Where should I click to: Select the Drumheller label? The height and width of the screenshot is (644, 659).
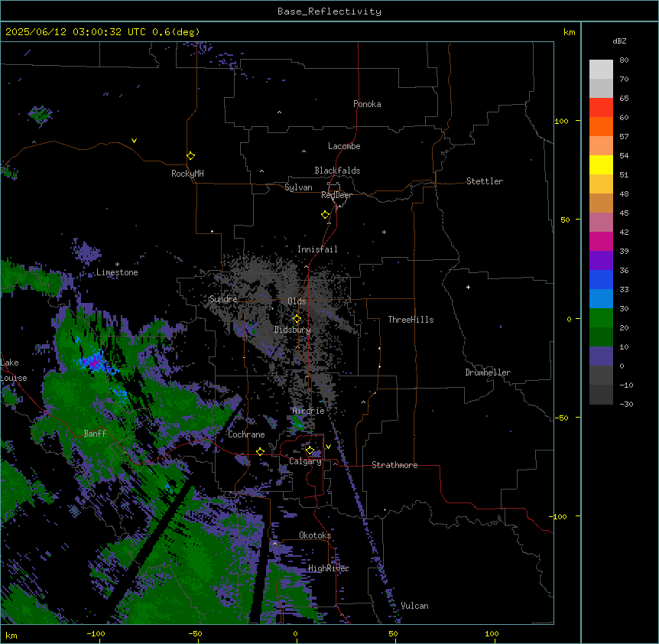(488, 372)
